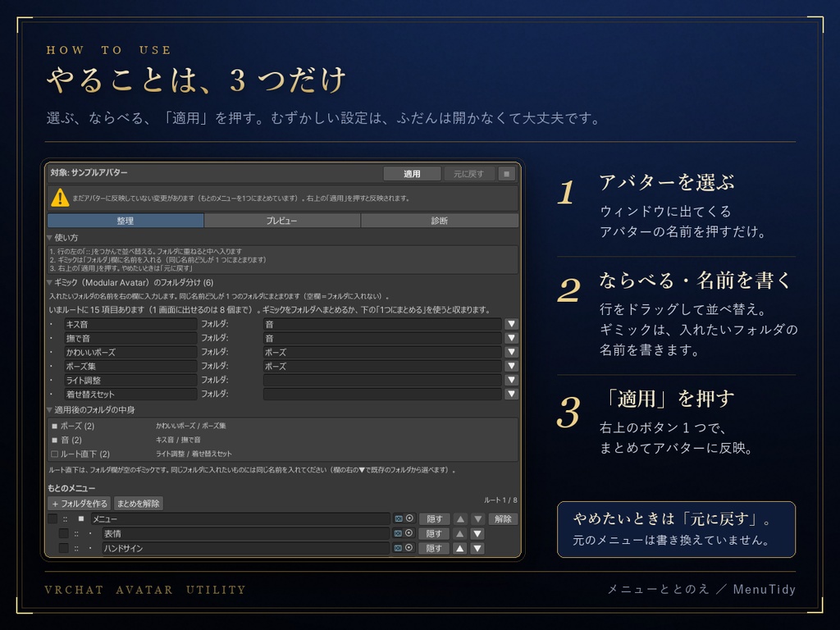Click the blue image icon for ハンドサイン
The image size is (840, 630).
point(398,547)
